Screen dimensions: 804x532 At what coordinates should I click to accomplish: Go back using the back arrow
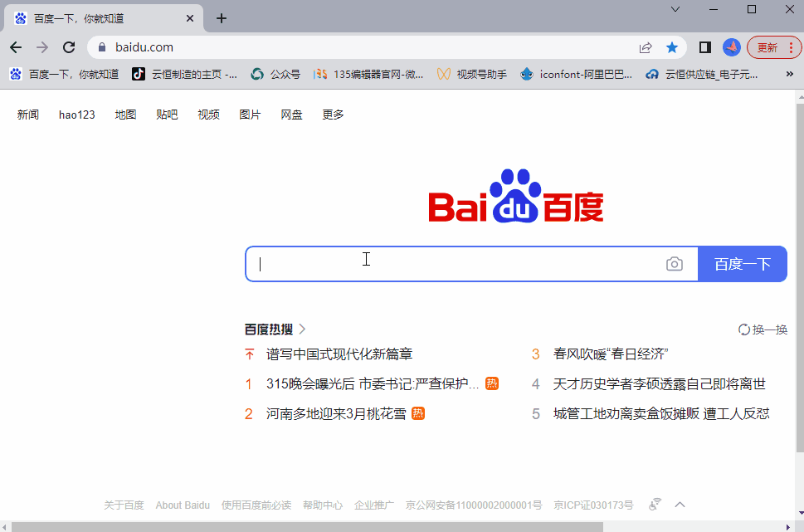[x=16, y=47]
